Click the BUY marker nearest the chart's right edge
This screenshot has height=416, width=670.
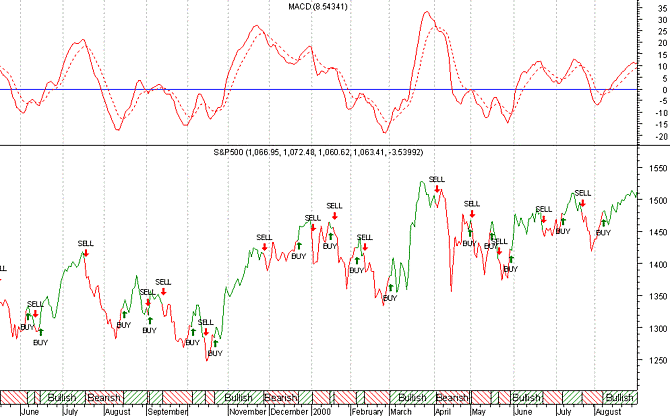(x=603, y=228)
